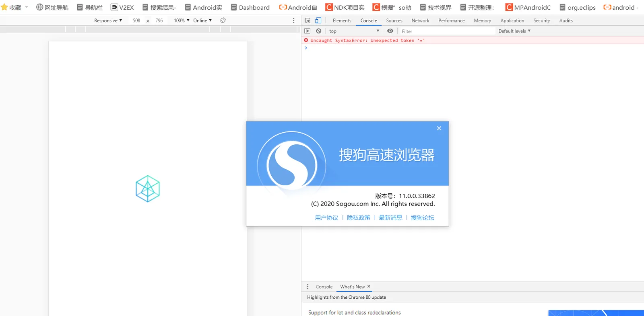
Task: Toggle the device toolbar icon
Action: (x=318, y=21)
